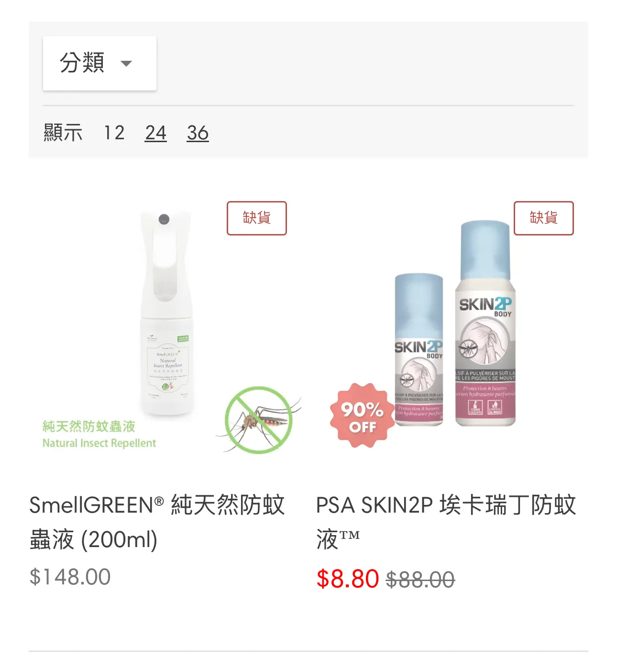The image size is (617, 672).
Task: Click the 缺貨 badge on SmellGREEN product
Action: click(257, 218)
